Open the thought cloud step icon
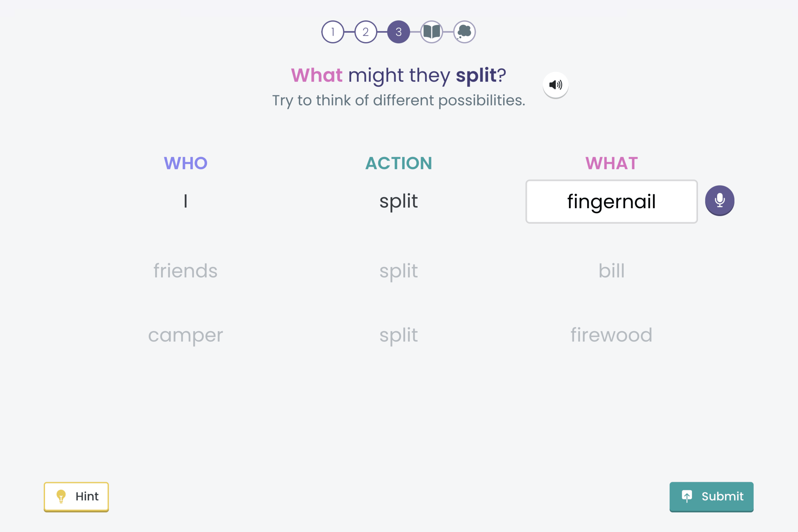Image resolution: width=798 pixels, height=532 pixels. (x=464, y=32)
